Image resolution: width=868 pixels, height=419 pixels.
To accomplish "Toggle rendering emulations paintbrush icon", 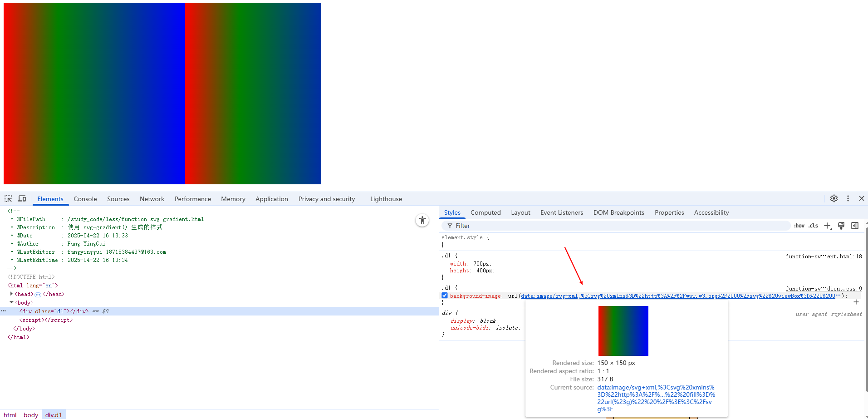I will click(x=841, y=226).
